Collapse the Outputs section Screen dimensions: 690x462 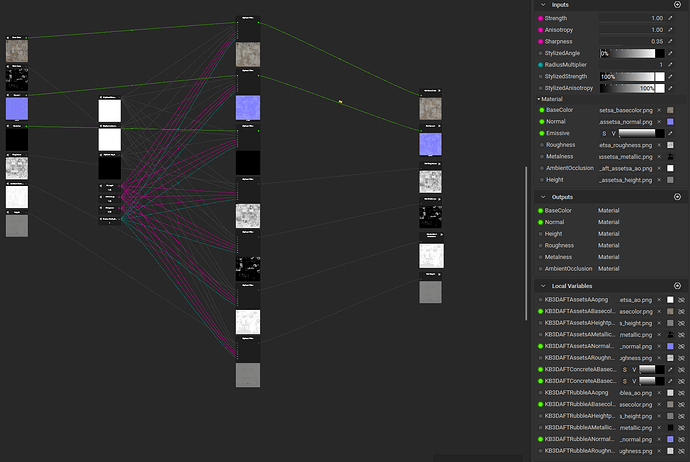(542, 197)
